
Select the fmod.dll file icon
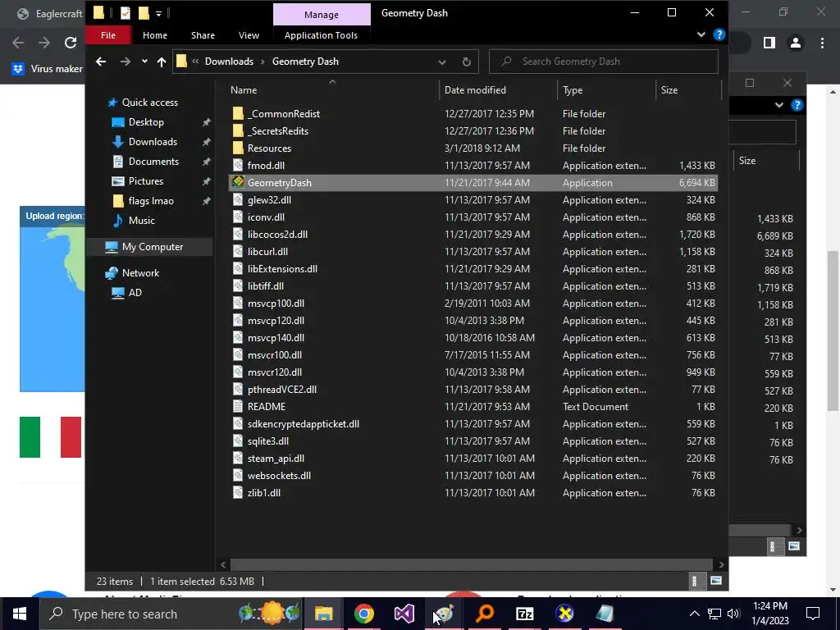click(238, 166)
